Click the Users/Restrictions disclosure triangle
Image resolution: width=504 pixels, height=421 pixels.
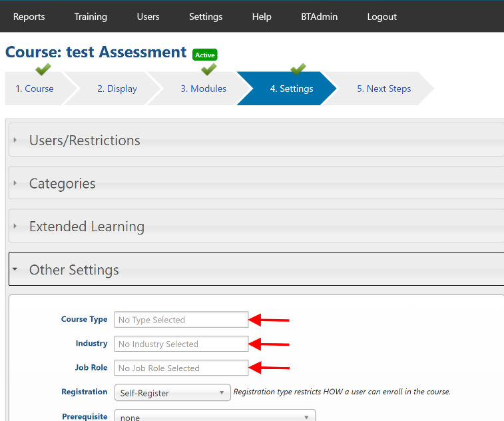click(x=15, y=140)
